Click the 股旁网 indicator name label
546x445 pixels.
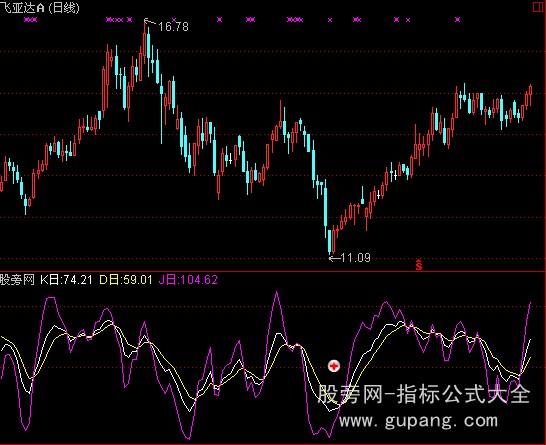pos(17,280)
